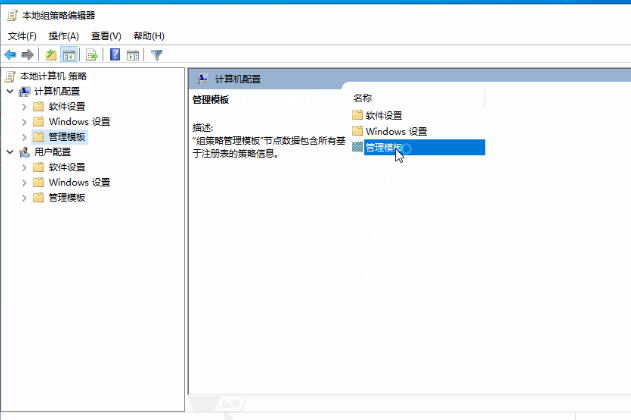Expand 软件设置 under 用户配置
The height and width of the screenshot is (420, 631).
click(24, 167)
